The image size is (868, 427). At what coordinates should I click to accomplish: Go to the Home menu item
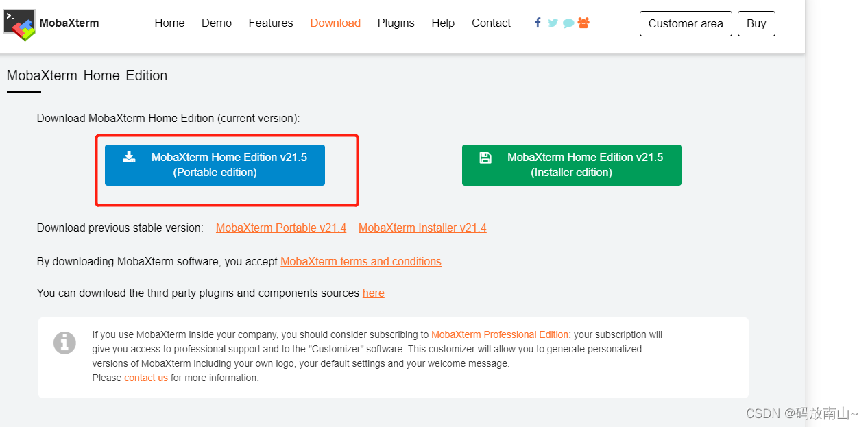[169, 23]
